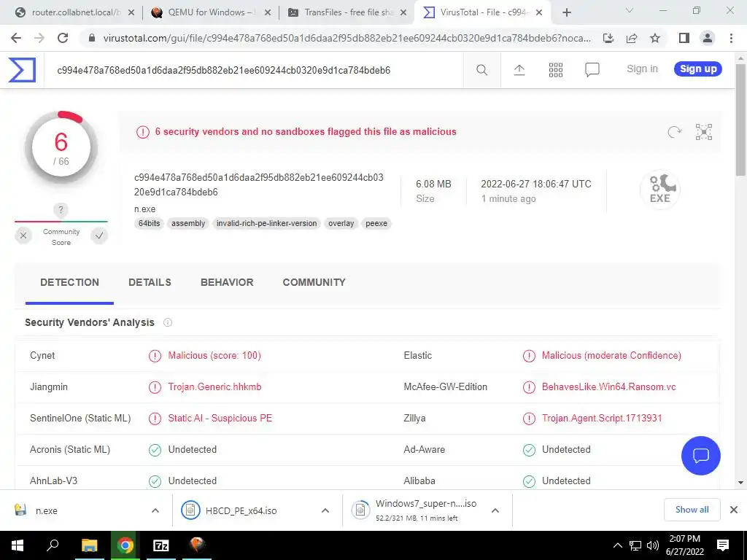Switch to the COMMUNITY tab

tap(314, 282)
